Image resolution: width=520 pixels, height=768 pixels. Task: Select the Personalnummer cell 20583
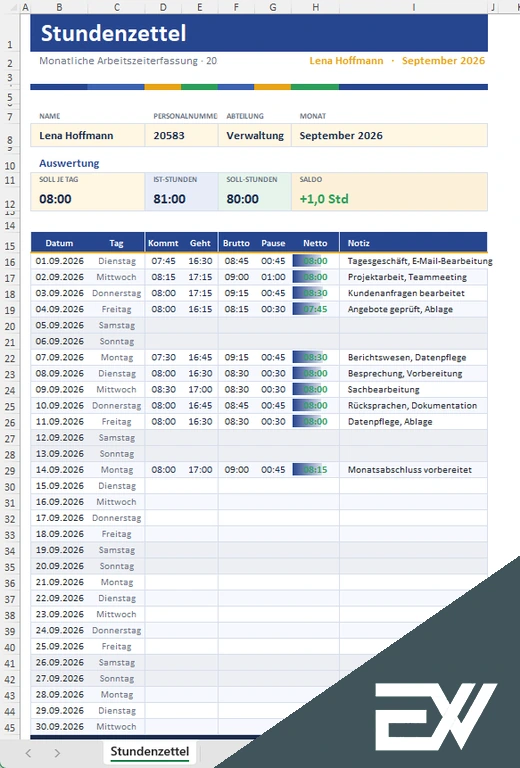(x=181, y=136)
